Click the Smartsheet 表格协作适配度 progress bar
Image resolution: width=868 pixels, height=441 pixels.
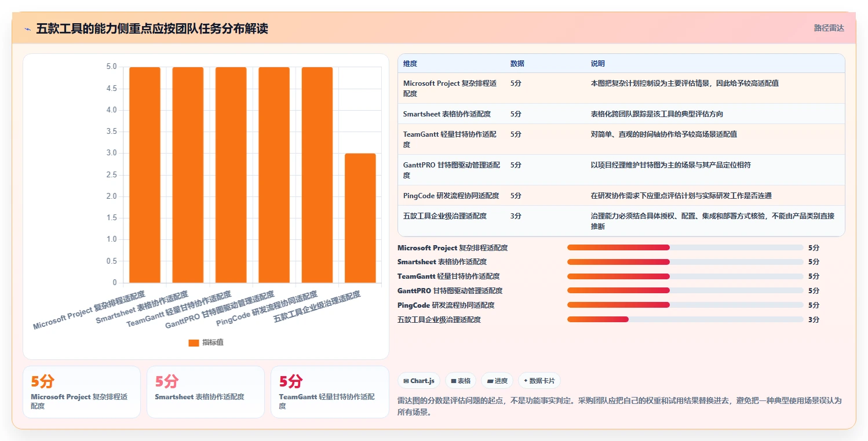tap(685, 262)
